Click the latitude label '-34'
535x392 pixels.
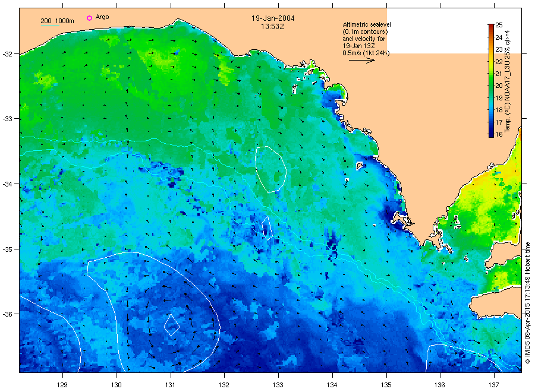coord(7,184)
